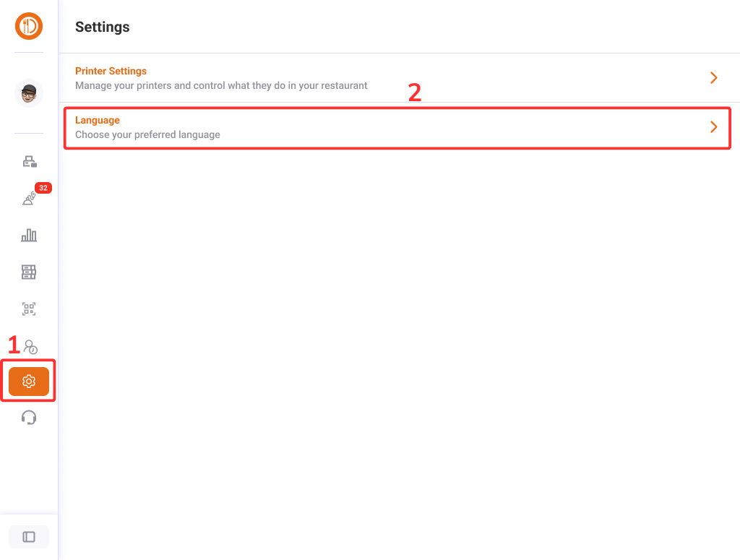
Task: Open the bar chart reports icon
Action: [x=29, y=236]
